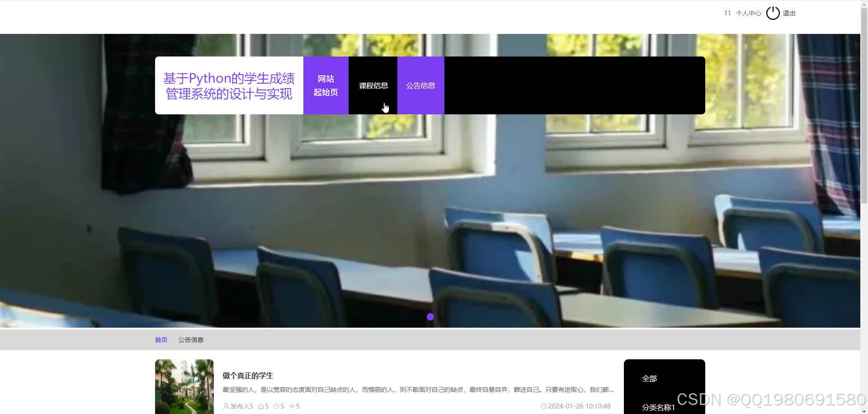868x414 pixels.
Task: Click the carousel slide indicator control
Action: (x=430, y=317)
